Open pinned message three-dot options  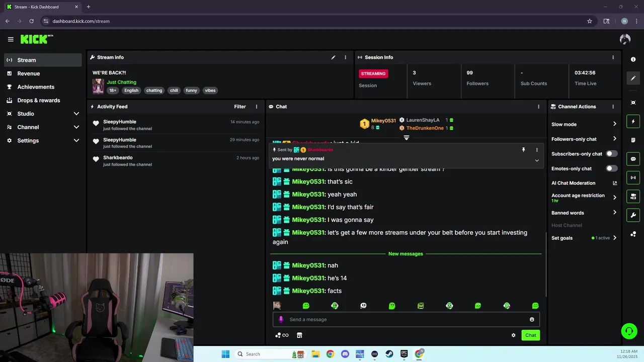(x=537, y=150)
